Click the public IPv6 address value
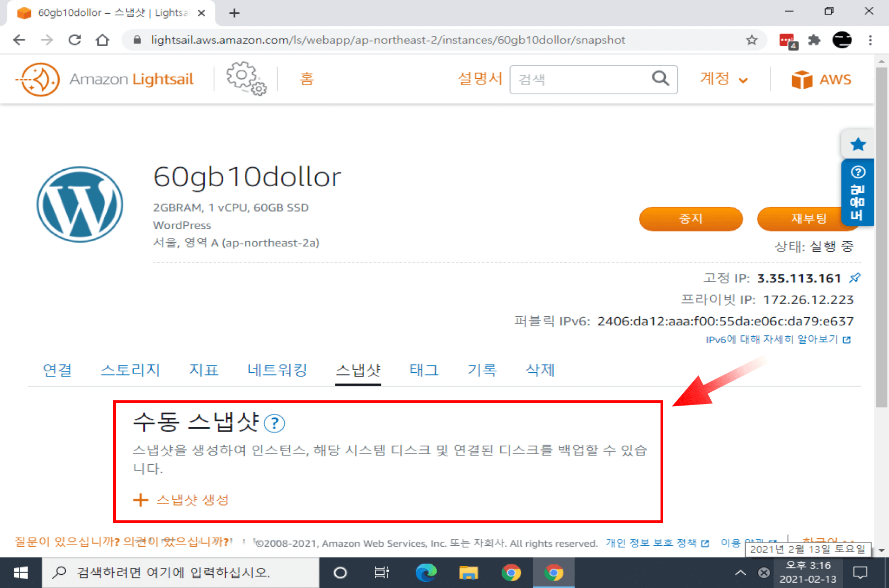Viewport: 889px width, 588px height. click(x=725, y=321)
